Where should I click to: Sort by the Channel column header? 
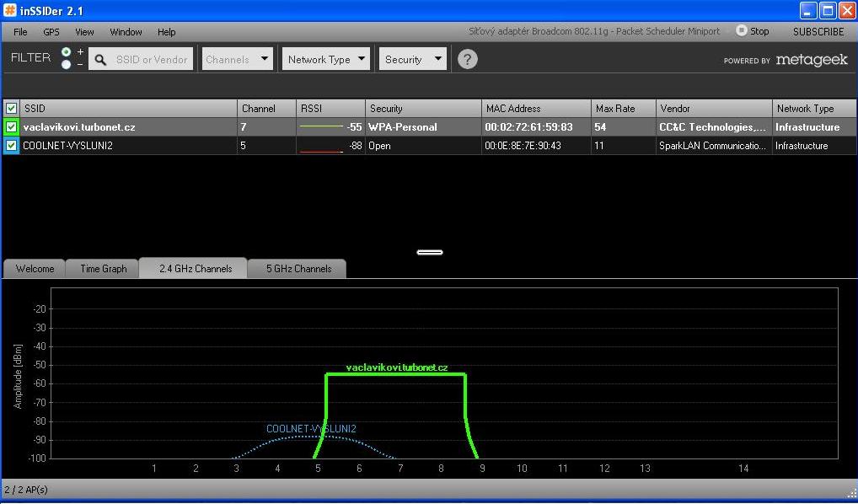pyautogui.click(x=267, y=109)
